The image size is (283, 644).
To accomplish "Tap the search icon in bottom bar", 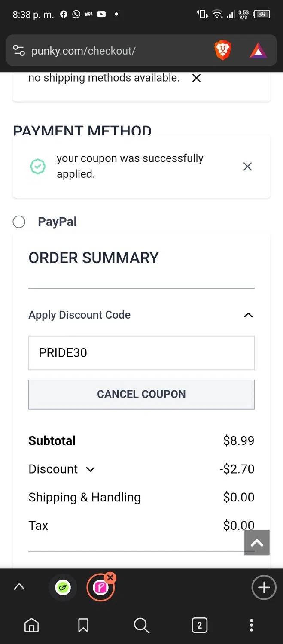I will (141, 625).
